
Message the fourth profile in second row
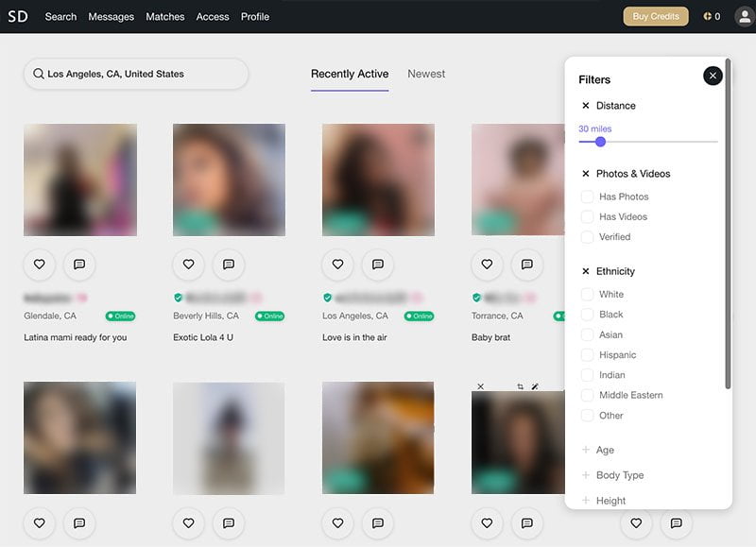(x=527, y=522)
